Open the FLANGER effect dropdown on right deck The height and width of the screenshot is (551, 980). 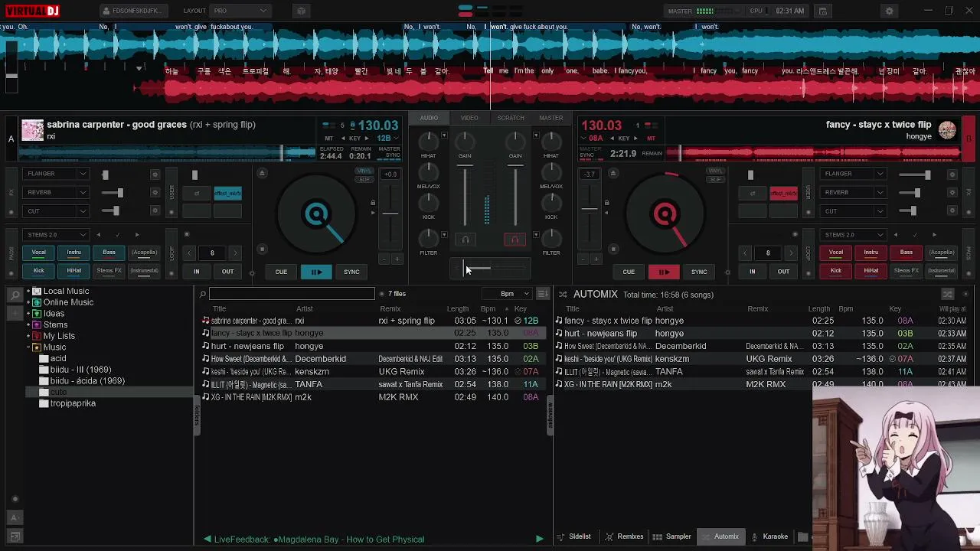(x=853, y=174)
